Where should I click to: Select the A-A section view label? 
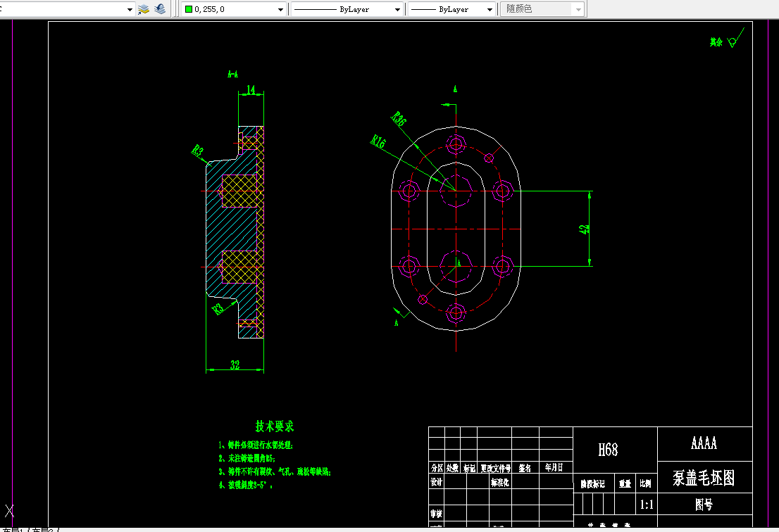tap(232, 74)
